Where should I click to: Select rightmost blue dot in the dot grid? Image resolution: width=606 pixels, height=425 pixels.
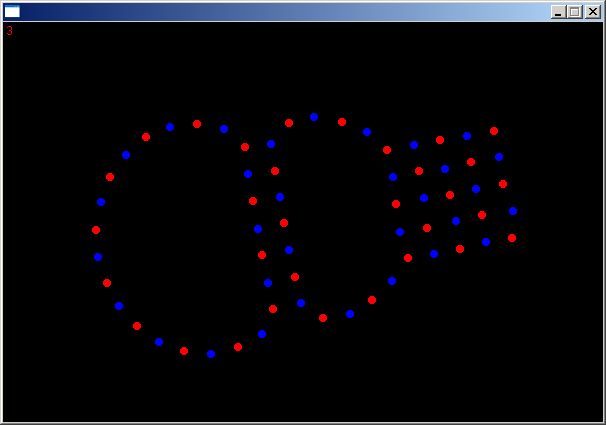(513, 211)
